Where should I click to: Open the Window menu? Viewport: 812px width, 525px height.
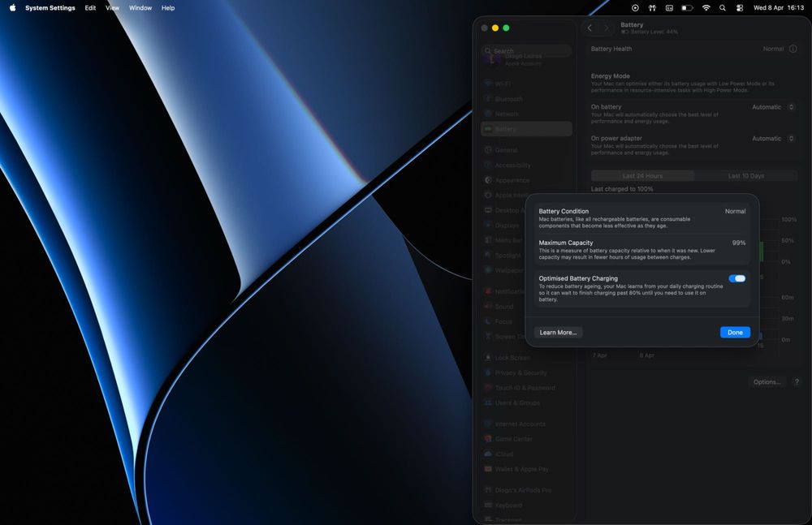(x=140, y=7)
